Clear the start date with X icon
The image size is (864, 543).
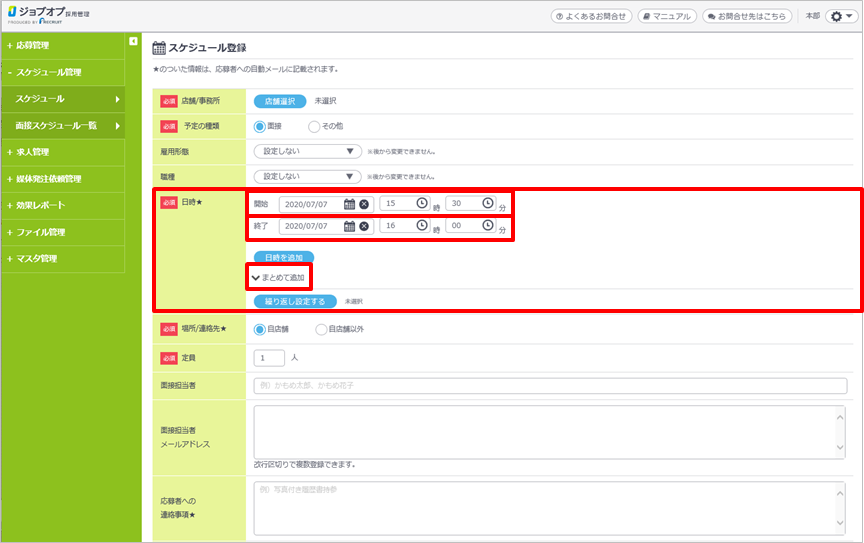(x=364, y=203)
